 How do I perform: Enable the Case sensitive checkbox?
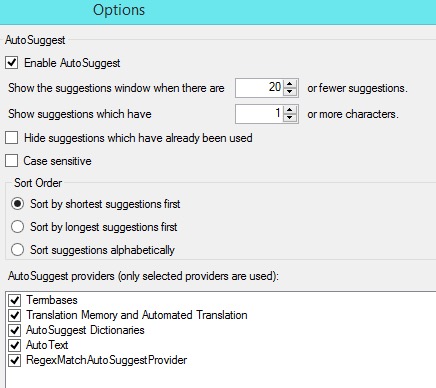click(x=12, y=161)
